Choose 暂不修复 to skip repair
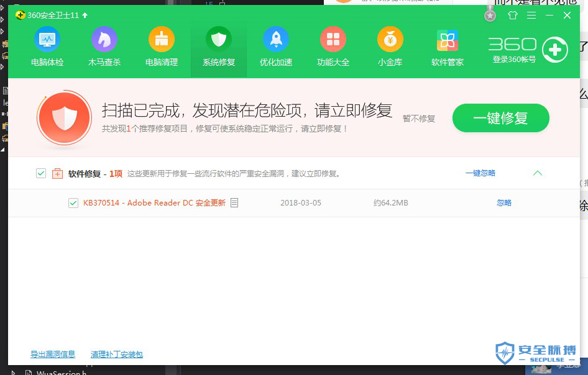 418,119
